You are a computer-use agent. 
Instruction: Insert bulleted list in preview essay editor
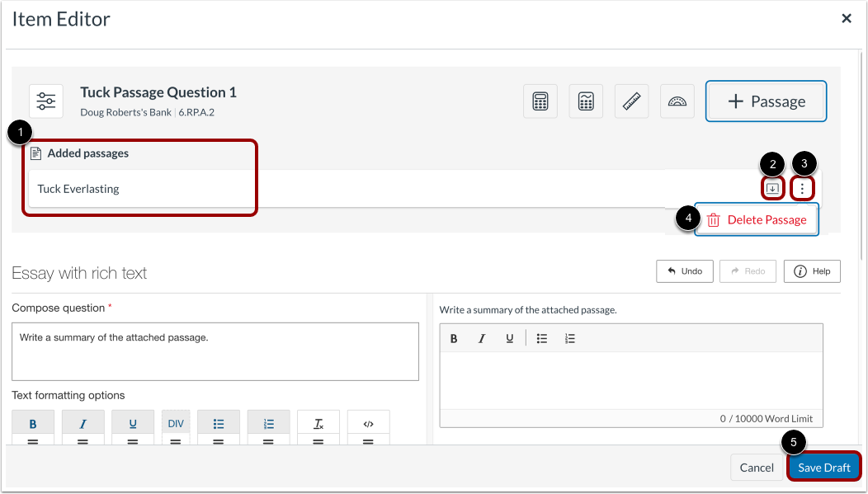[x=542, y=339]
